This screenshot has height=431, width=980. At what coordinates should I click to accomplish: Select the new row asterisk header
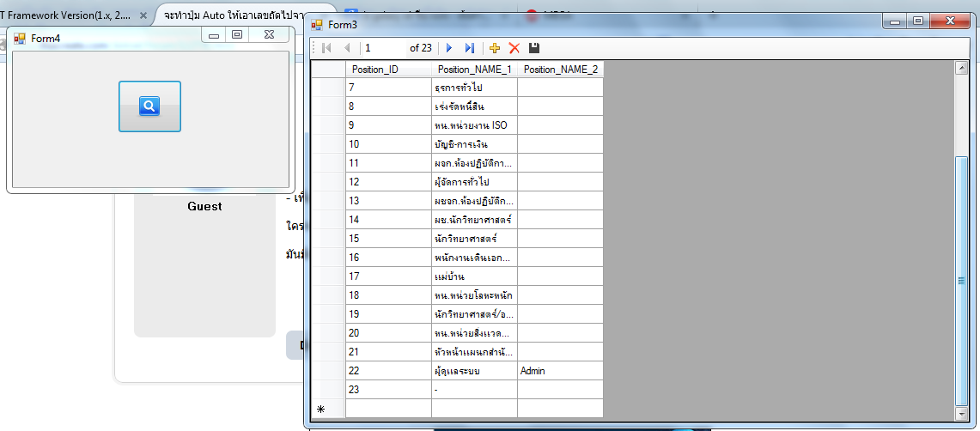328,410
